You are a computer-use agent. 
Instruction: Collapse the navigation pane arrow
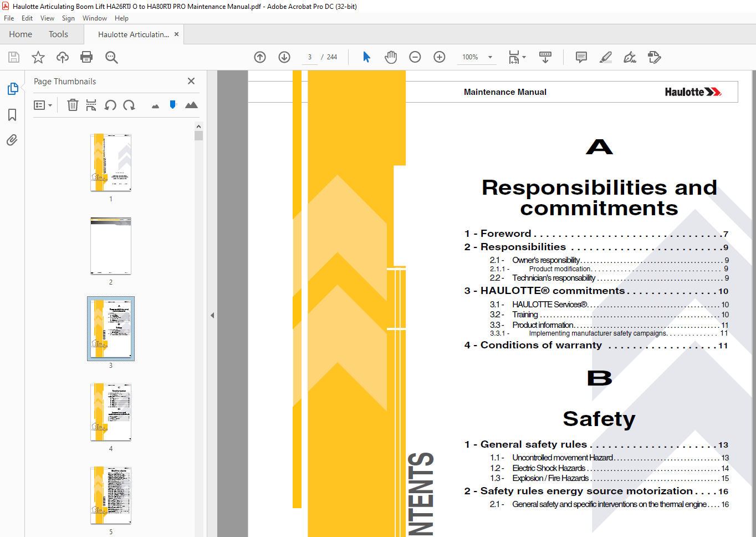click(212, 315)
